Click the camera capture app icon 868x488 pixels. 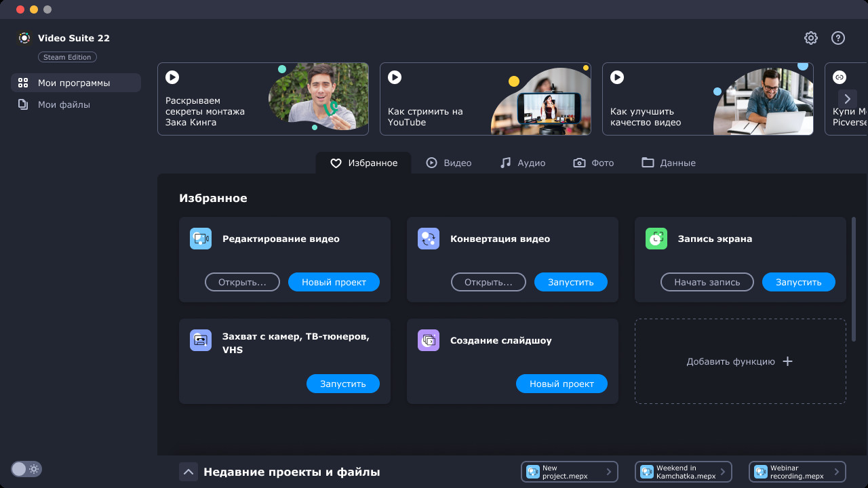(x=201, y=340)
